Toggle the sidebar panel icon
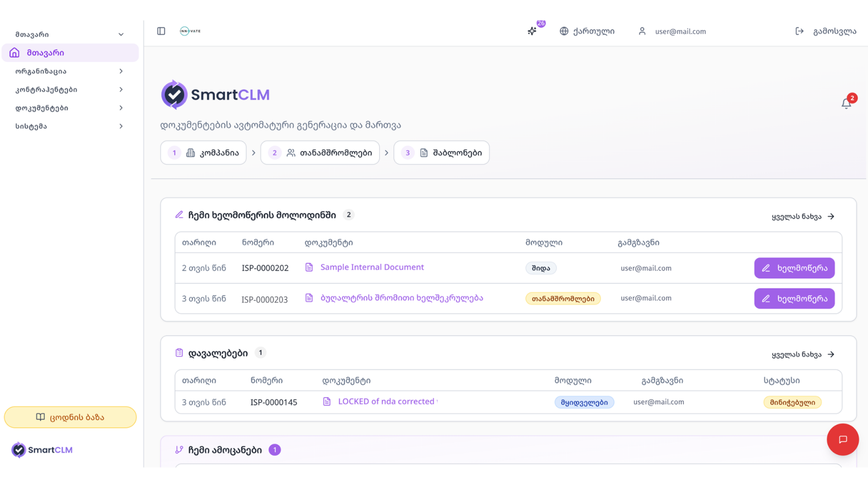The image size is (868, 488). 161,31
